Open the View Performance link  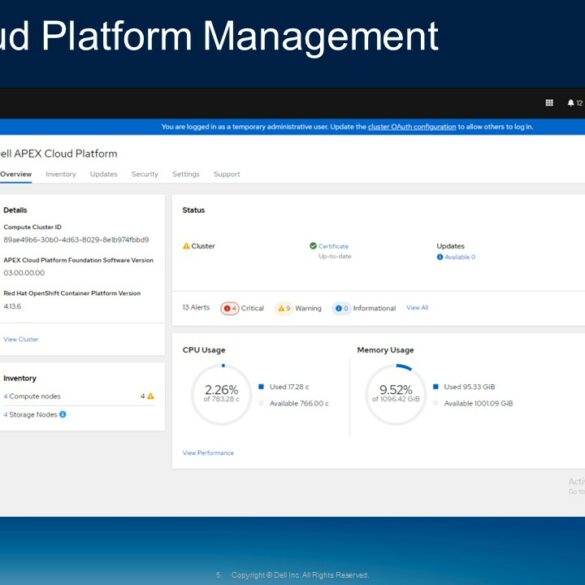(208, 453)
